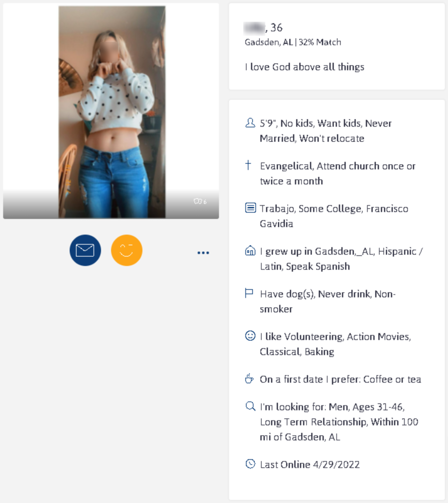This screenshot has height=503, width=448.
Task: Click the education icon near Some College
Action: pos(249,208)
